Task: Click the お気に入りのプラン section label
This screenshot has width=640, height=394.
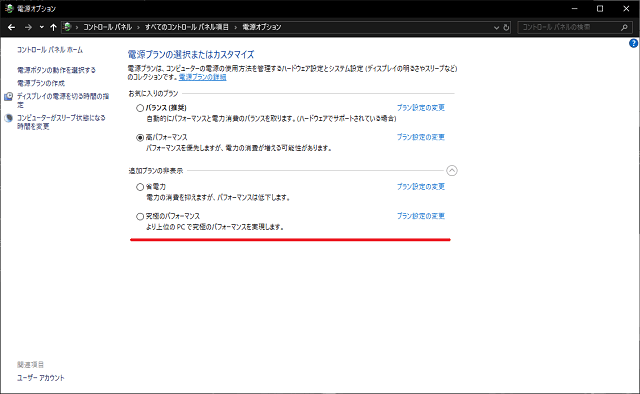Action: point(153,93)
